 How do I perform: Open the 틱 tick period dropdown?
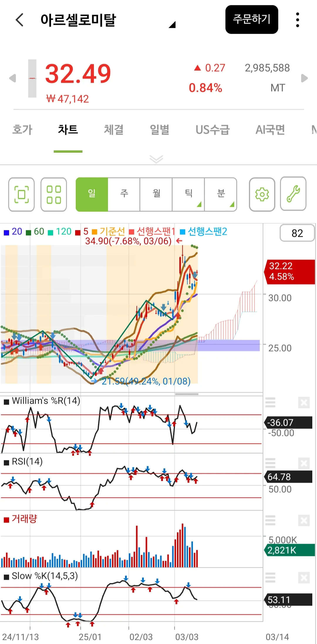click(188, 194)
